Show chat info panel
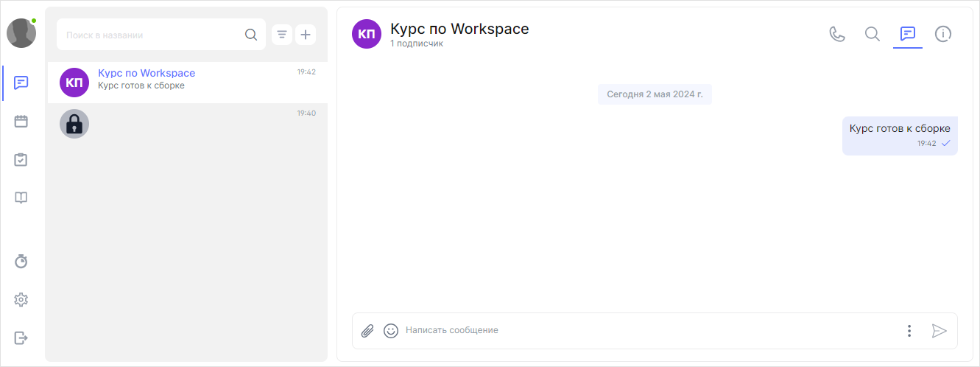 [x=943, y=34]
